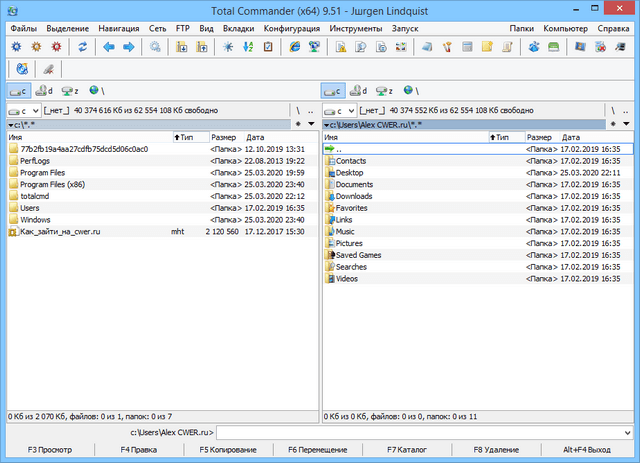The image size is (640, 463).
Task: Click the blue back arrow icon
Action: pos(109,47)
